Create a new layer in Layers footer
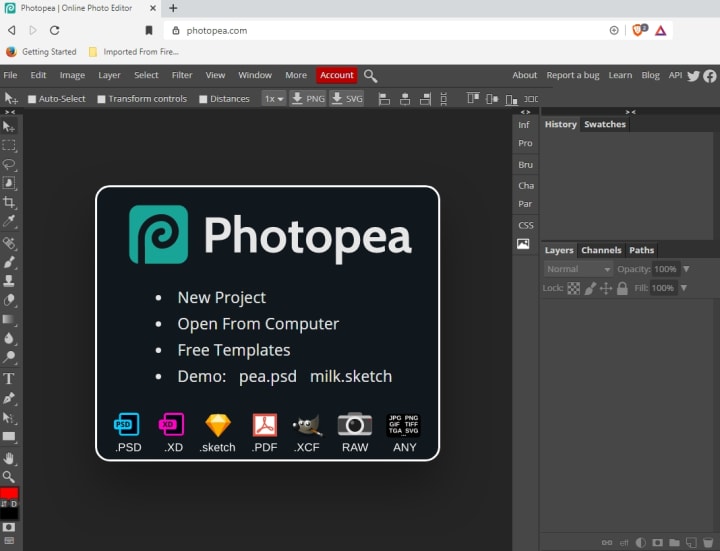 [x=691, y=542]
